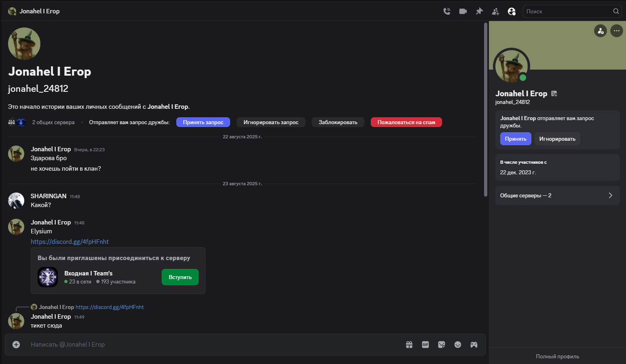Image resolution: width=626 pixels, height=364 pixels.
Task: Open invite link in the reply preview
Action: pyautogui.click(x=110, y=307)
